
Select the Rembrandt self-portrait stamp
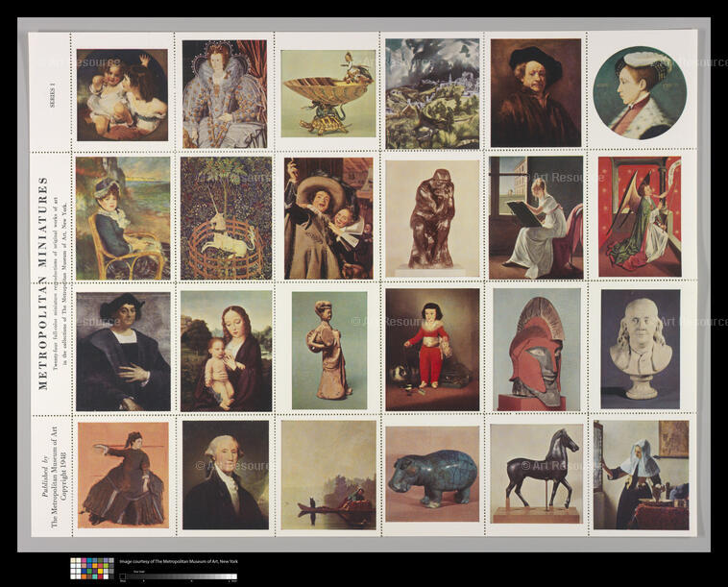coord(536,93)
